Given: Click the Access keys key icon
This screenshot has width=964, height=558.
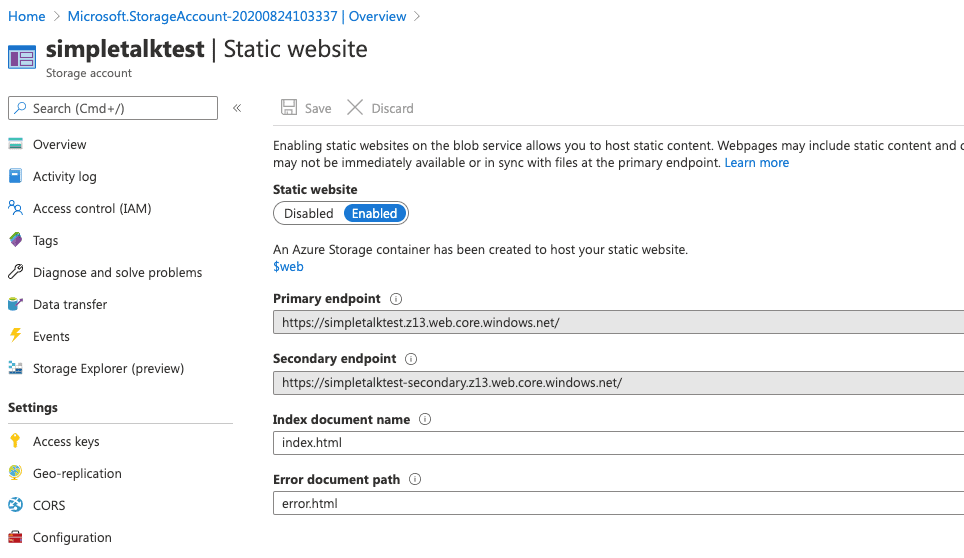Looking at the screenshot, I should [x=15, y=441].
